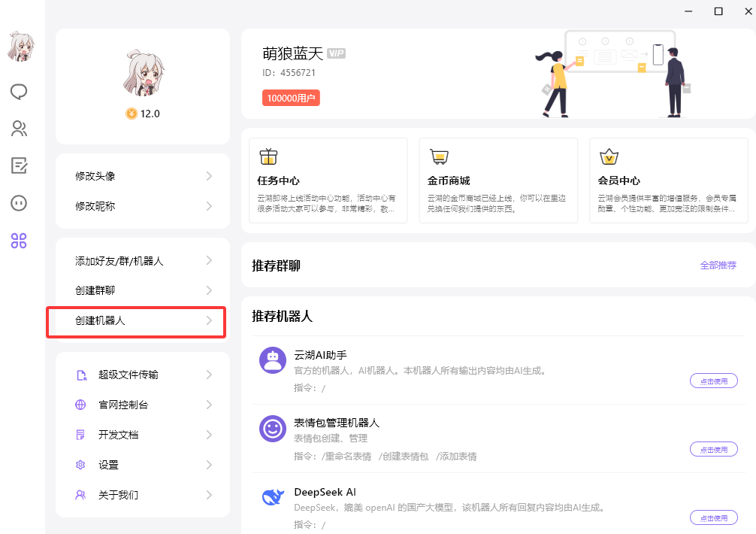Click the 萌狼蓝天 username
The image size is (756, 534).
292,53
